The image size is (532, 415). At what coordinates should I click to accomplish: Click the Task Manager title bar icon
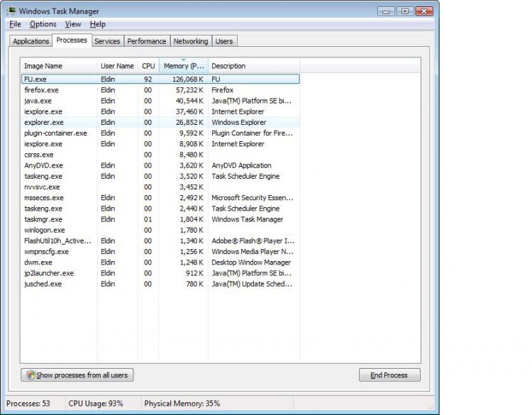(x=11, y=11)
